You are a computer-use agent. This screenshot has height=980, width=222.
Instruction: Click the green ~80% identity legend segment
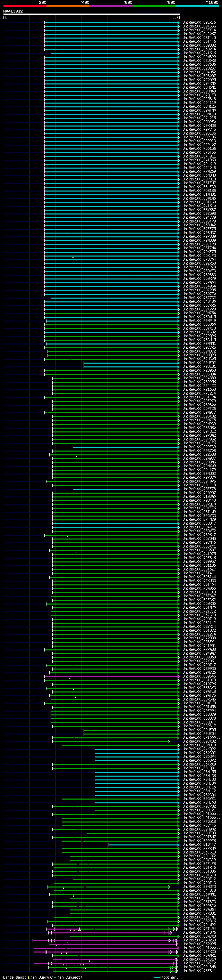tap(154, 6)
